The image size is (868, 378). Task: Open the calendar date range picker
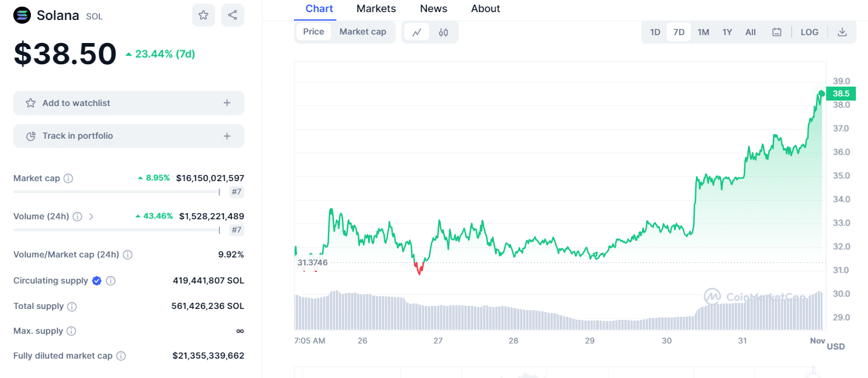click(x=776, y=32)
